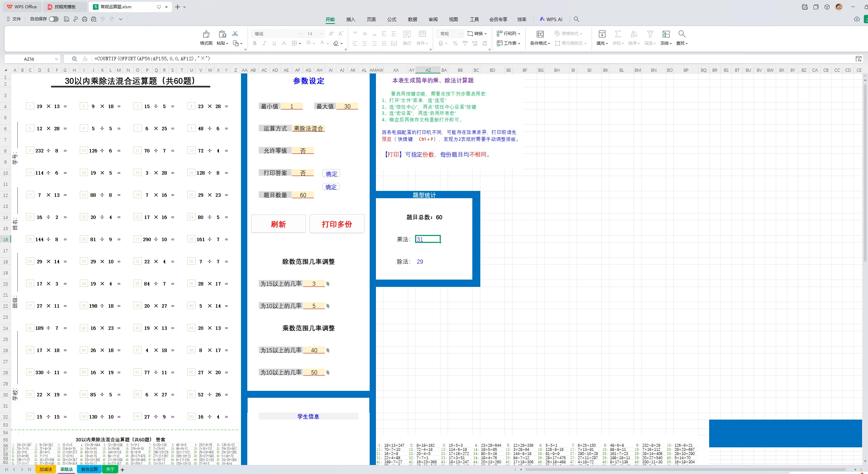Apply percent style to the cell
Image resolution: width=868 pixels, height=474 pixels.
coord(455,43)
